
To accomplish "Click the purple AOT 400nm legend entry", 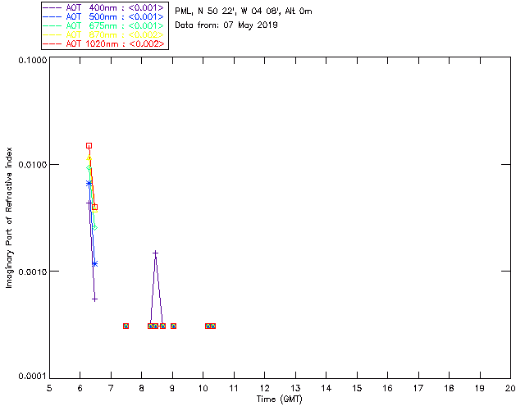I will [x=103, y=7].
